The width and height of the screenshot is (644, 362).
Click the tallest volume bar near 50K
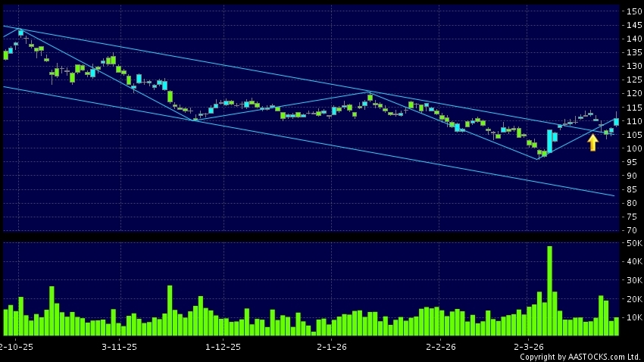(x=549, y=291)
